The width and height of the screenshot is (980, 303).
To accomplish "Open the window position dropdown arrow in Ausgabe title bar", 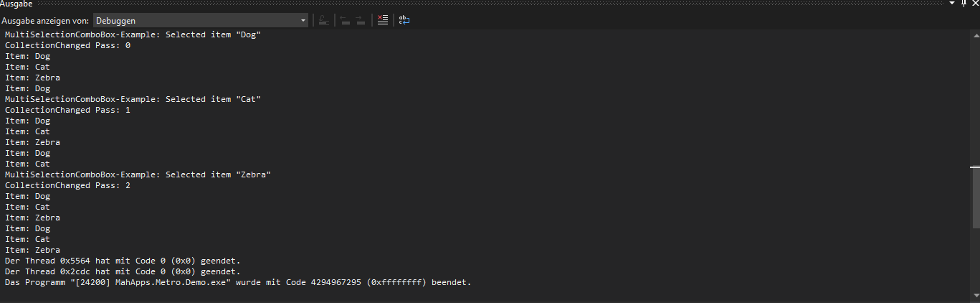I will pyautogui.click(x=951, y=4).
